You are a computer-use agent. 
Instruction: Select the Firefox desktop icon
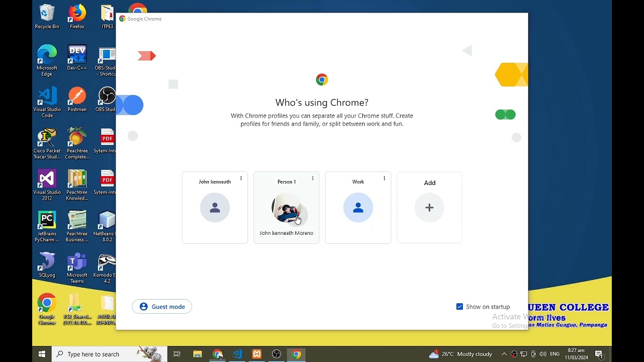pos(77,17)
